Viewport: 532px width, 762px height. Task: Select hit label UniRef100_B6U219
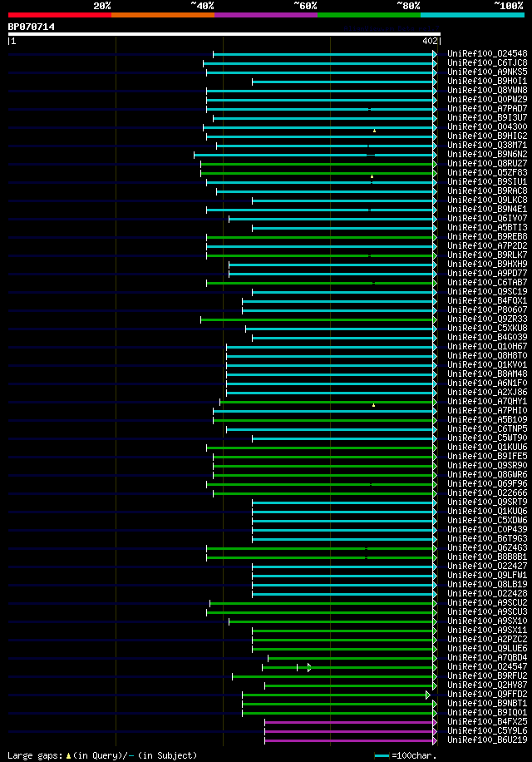click(487, 740)
